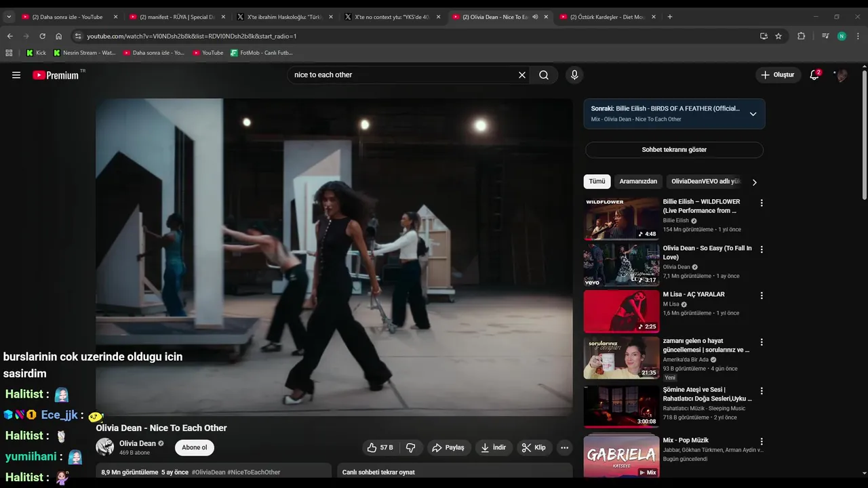Select the Tümü filter chip
Screen dimensions: 868x488
pyautogui.click(x=597, y=182)
